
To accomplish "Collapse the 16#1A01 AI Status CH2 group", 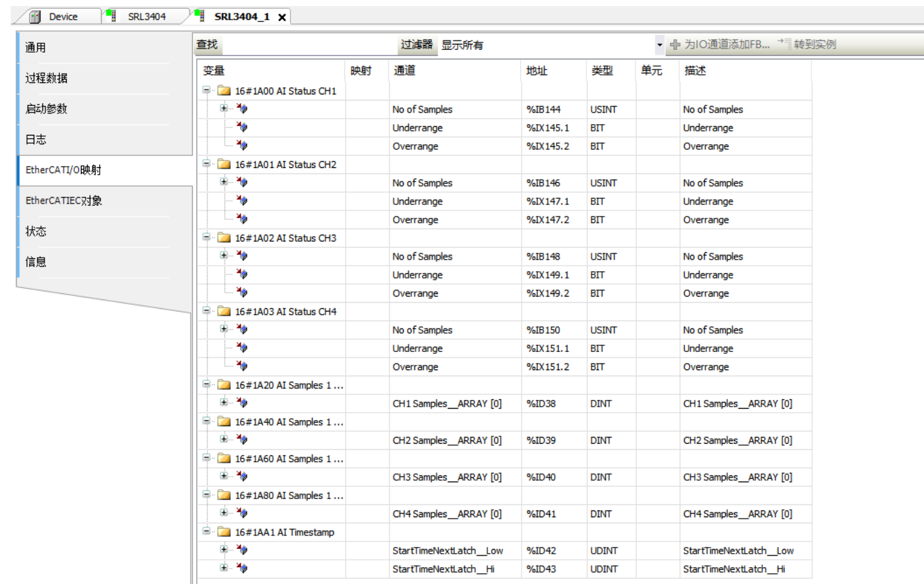I will [206, 165].
